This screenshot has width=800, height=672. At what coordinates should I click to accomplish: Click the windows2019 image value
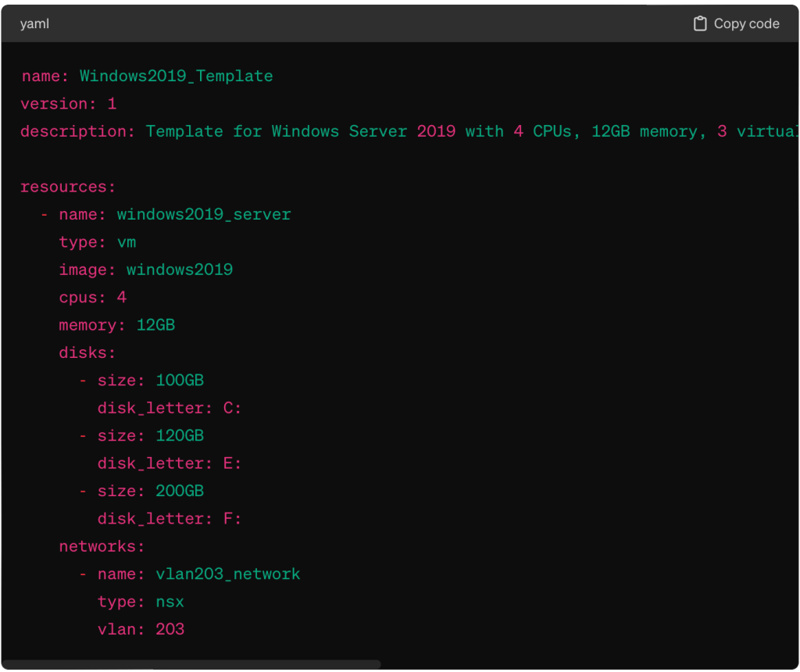click(x=180, y=270)
